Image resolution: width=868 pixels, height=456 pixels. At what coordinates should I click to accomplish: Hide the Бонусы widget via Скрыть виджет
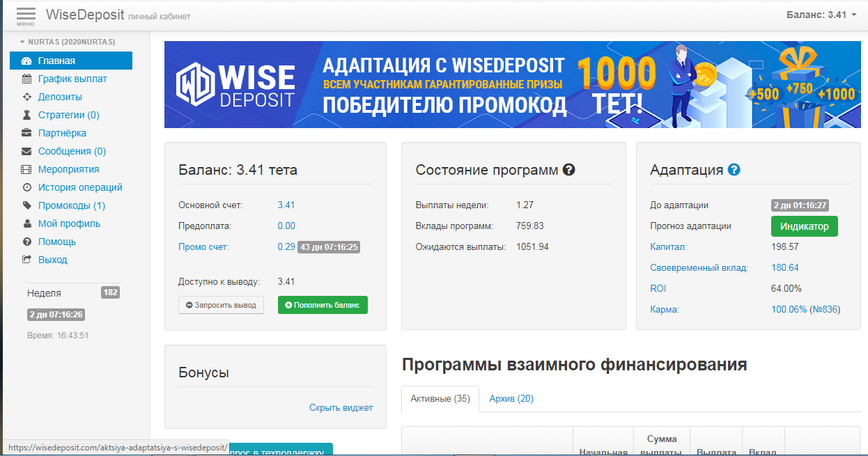[x=341, y=407]
